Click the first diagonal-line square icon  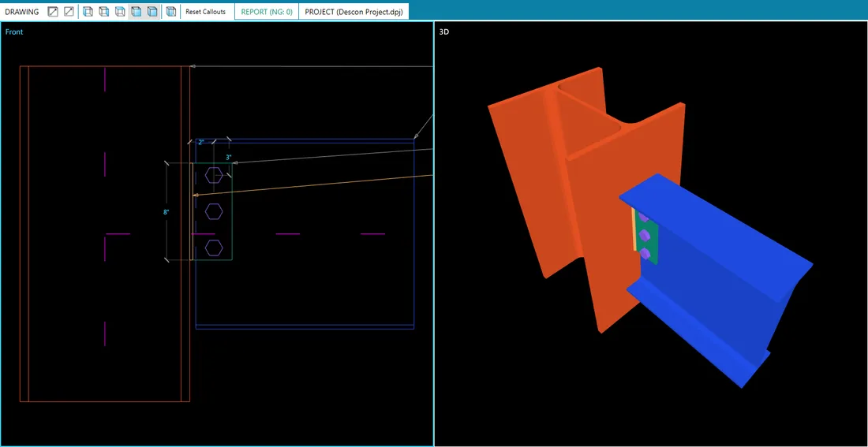(x=53, y=12)
